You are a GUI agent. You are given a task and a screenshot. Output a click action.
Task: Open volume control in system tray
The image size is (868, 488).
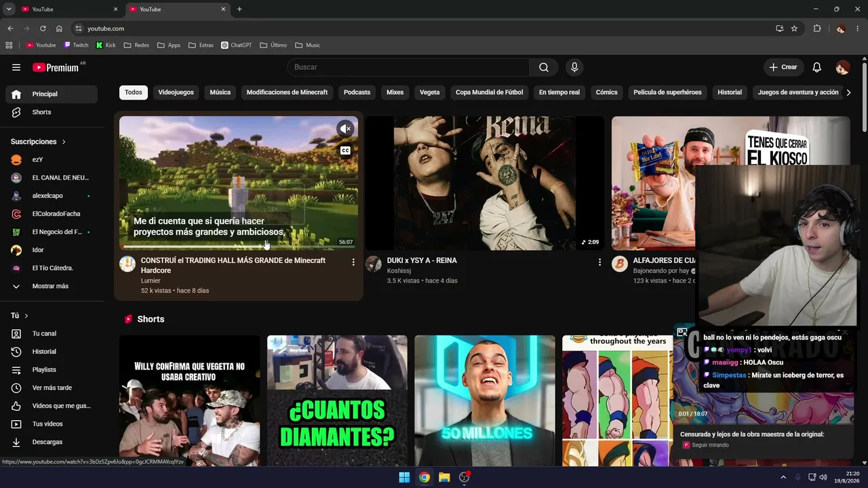823,477
